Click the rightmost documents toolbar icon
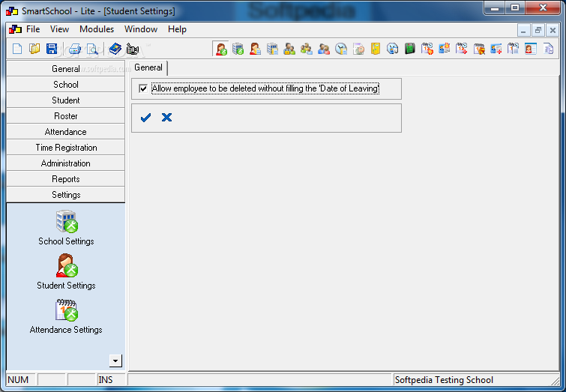566x392 pixels. pos(548,49)
